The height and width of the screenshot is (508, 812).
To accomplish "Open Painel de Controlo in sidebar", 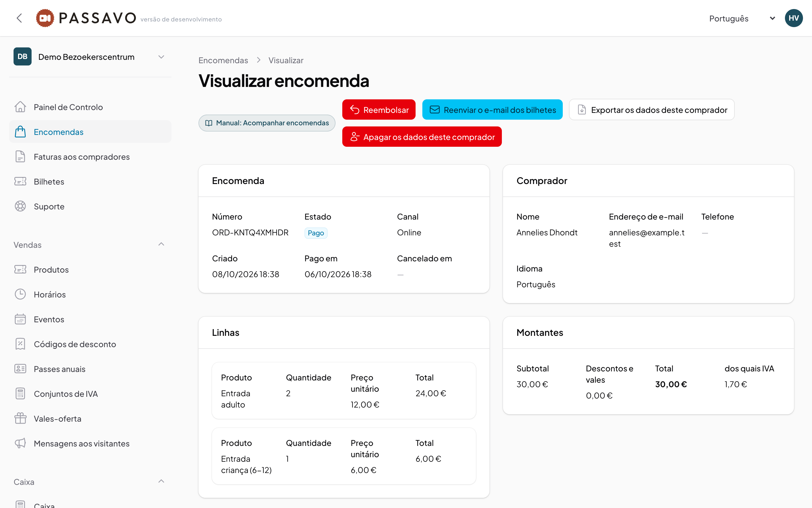I will [90, 107].
